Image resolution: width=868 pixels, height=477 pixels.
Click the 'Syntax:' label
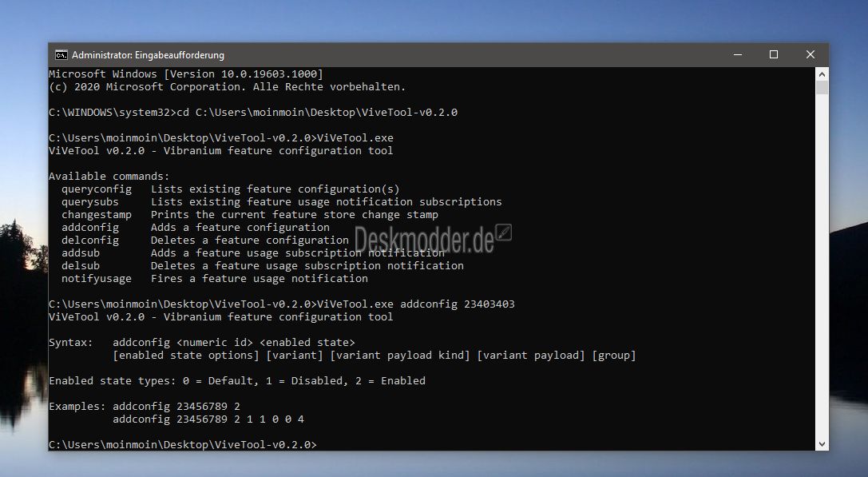(x=71, y=343)
